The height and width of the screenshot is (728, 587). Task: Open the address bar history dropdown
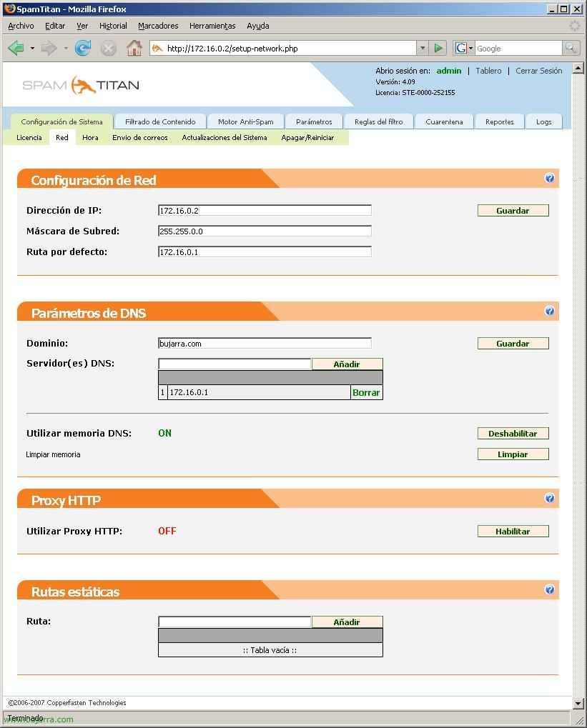(x=423, y=48)
